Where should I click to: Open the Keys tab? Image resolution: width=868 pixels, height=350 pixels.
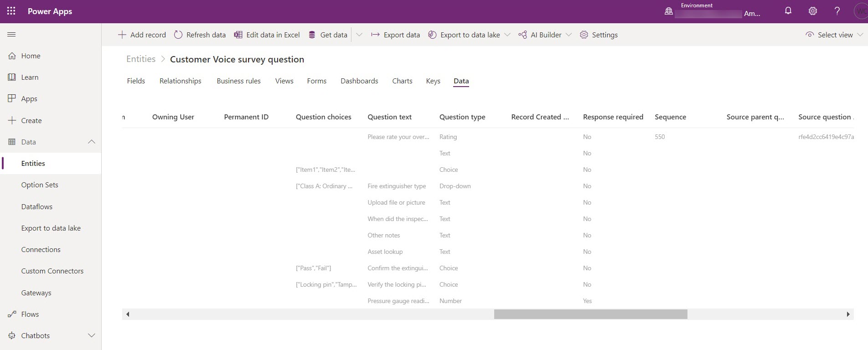point(433,81)
